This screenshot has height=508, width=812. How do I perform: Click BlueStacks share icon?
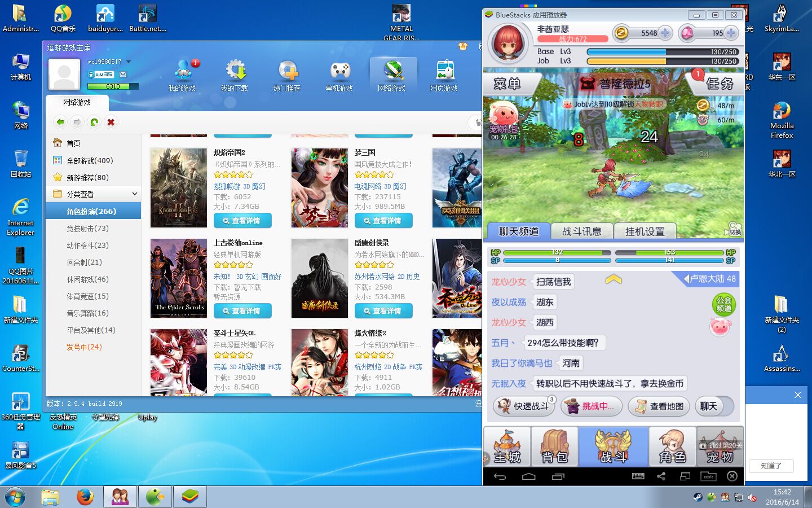pyautogui.click(x=661, y=476)
